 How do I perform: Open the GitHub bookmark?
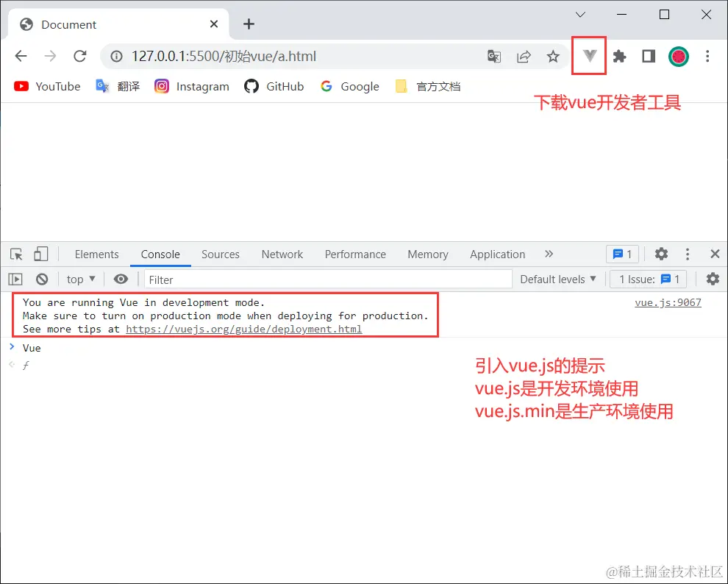point(274,86)
